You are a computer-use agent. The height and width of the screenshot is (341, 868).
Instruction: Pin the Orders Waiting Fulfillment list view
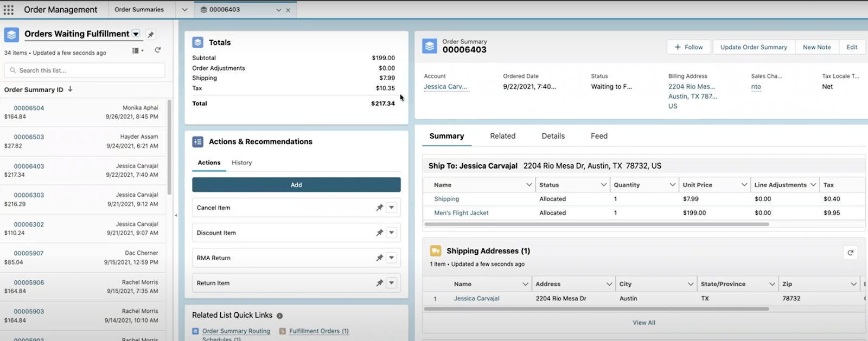151,34
